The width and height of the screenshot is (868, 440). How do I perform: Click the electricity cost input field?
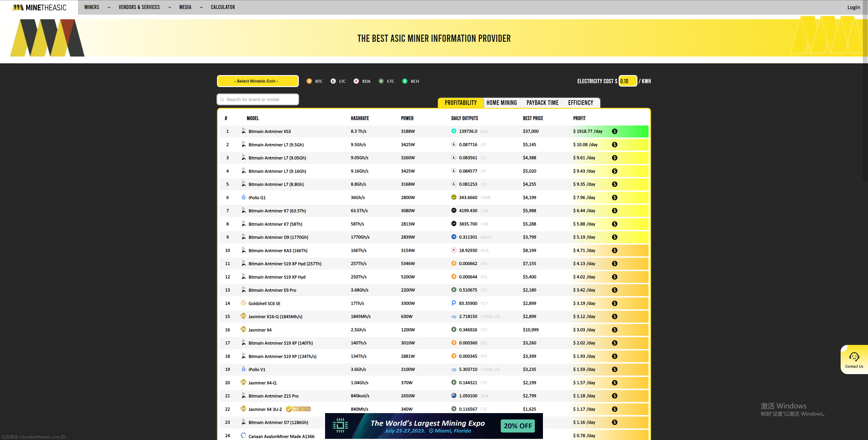coord(628,81)
